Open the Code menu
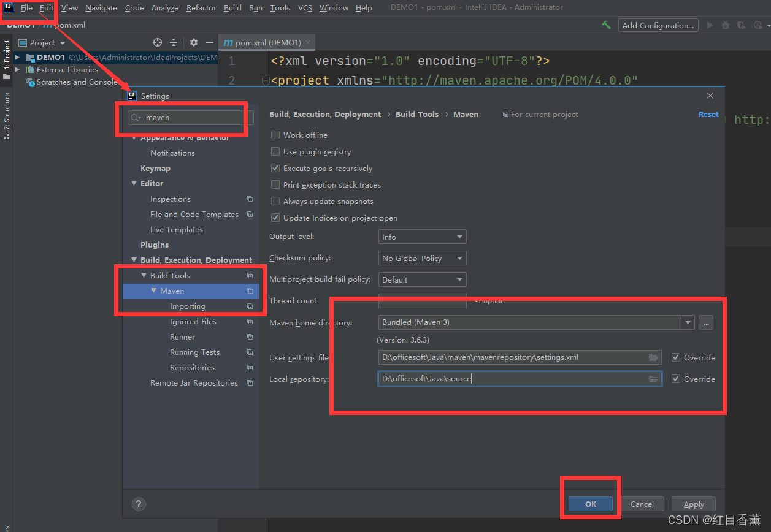 click(x=134, y=7)
